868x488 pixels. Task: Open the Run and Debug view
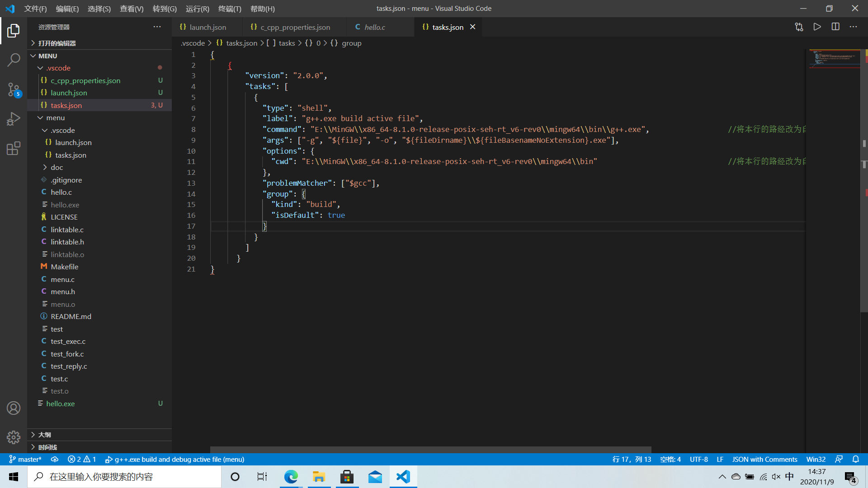(14, 119)
